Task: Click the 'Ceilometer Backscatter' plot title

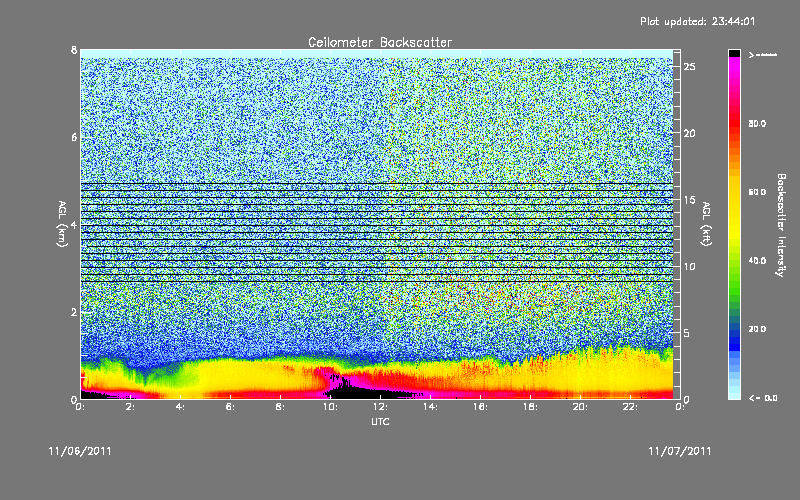Action: (x=380, y=42)
